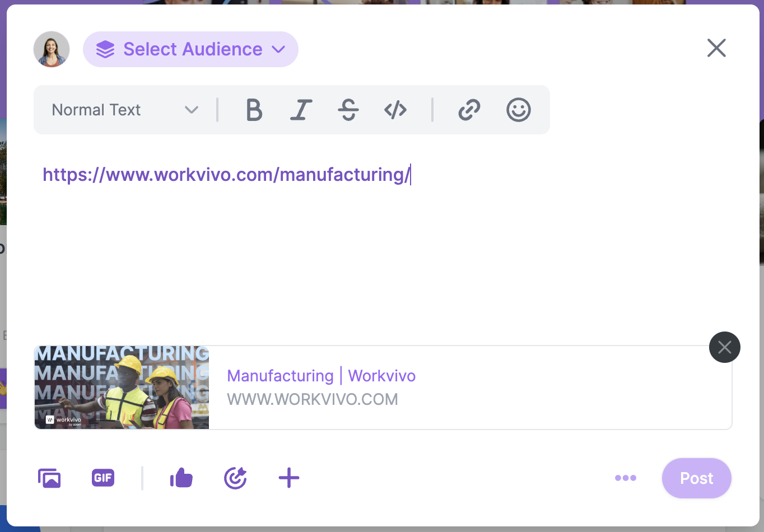This screenshot has height=532, width=764.
Task: Click the user profile avatar
Action: (52, 49)
